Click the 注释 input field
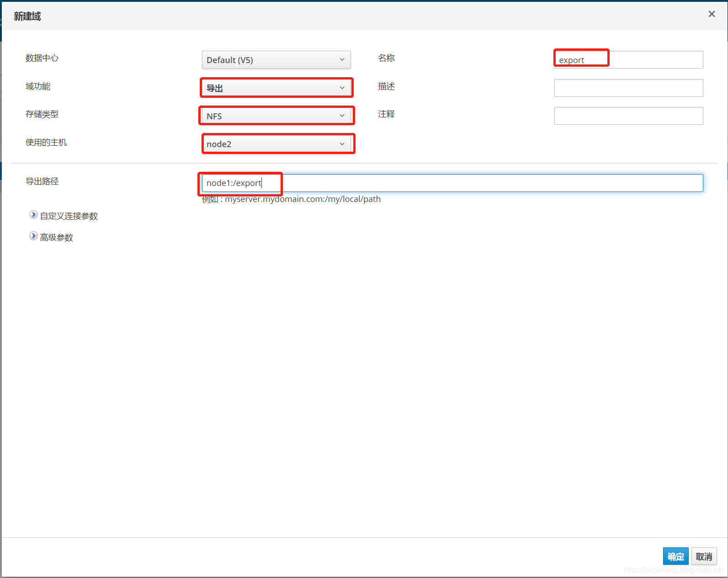728x578 pixels. coord(628,116)
